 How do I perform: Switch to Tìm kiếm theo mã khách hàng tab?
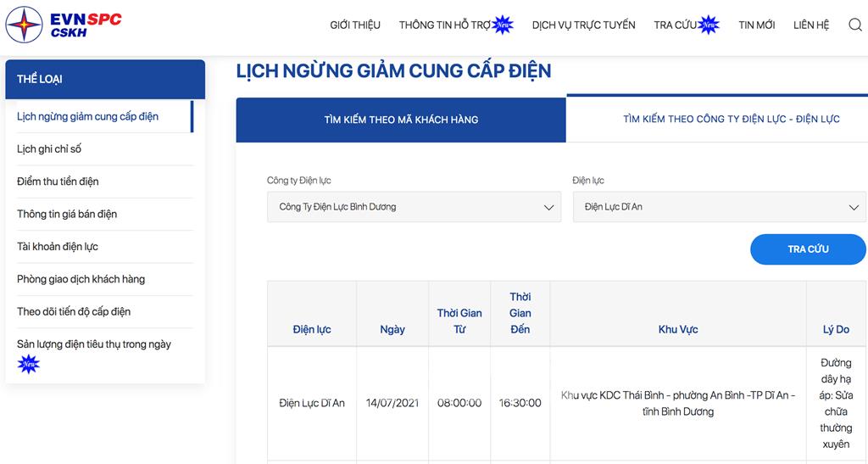coord(401,120)
